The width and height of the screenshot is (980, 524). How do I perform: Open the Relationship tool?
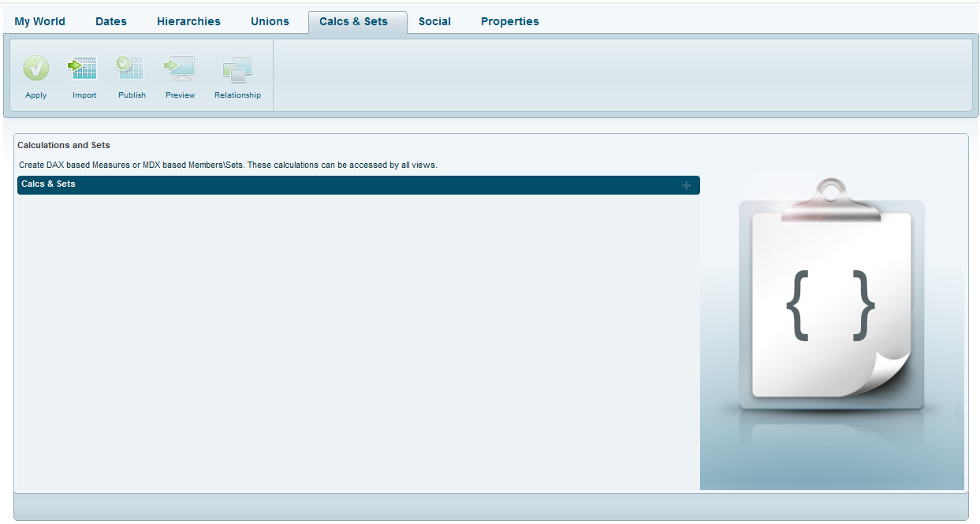pos(237,70)
